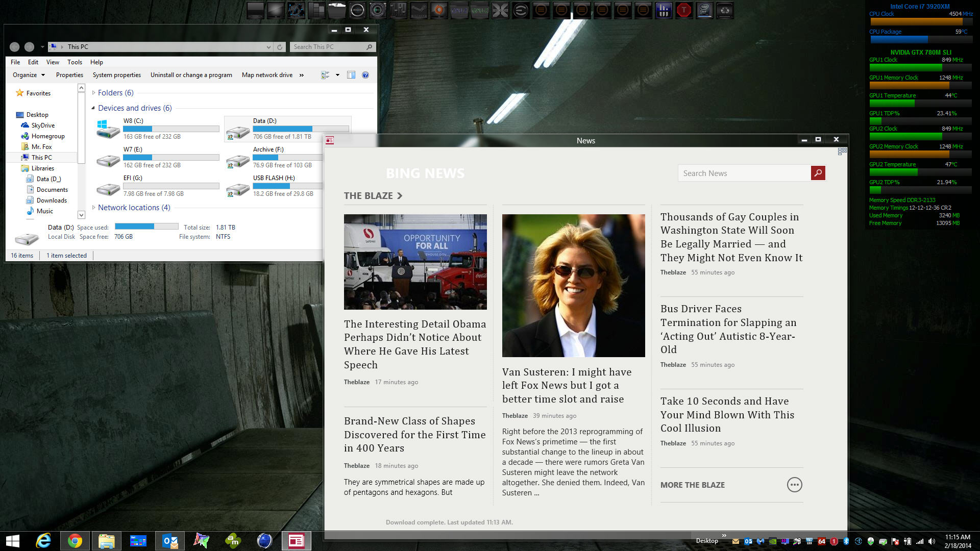Select the Archive (F:) network drive icon
Screen dimensions: 980x551
238,161
